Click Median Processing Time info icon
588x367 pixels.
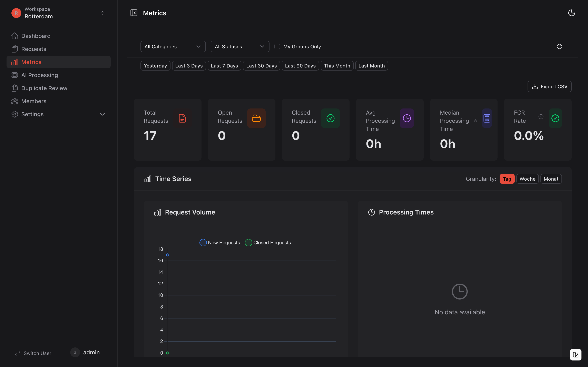point(476,121)
